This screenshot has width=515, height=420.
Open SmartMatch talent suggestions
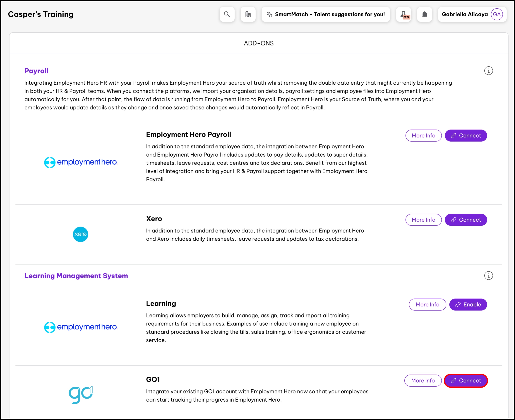point(326,14)
